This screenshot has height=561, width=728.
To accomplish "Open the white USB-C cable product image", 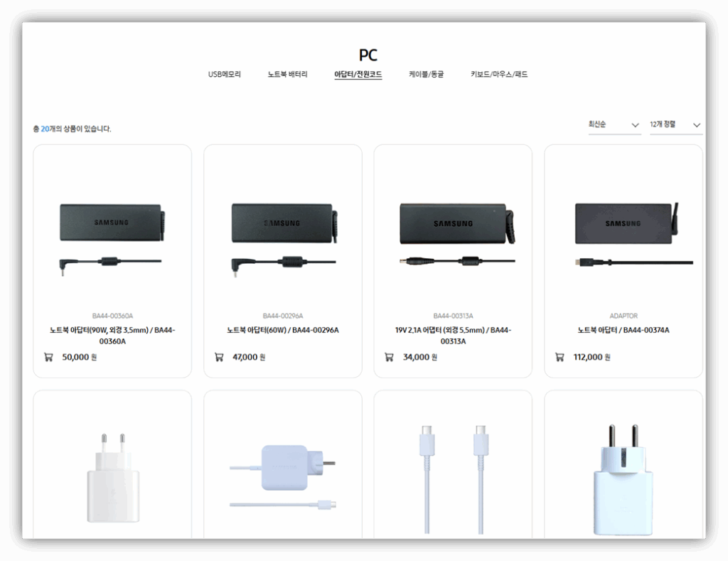I will (x=453, y=476).
